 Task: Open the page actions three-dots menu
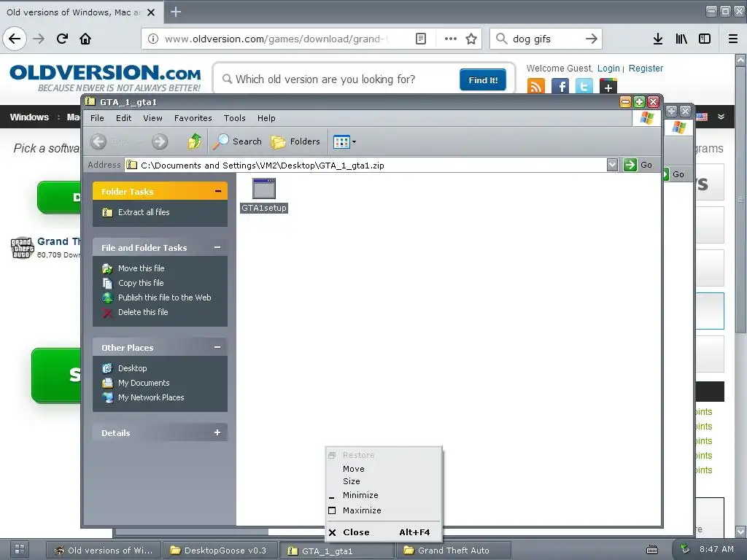point(451,39)
